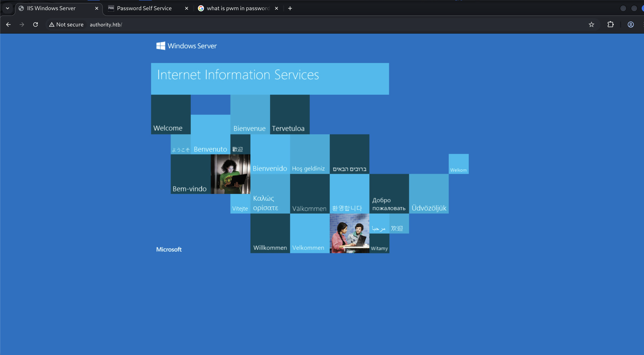Click the photo of woman with laptop

(231, 174)
